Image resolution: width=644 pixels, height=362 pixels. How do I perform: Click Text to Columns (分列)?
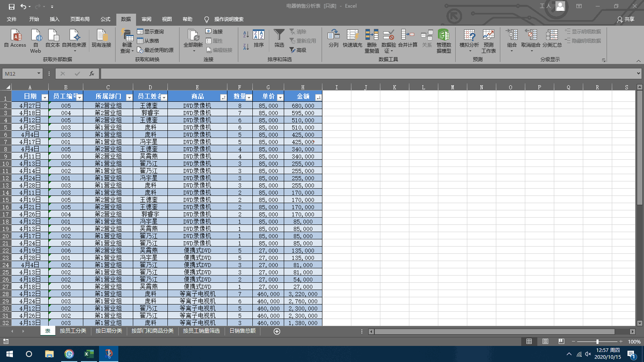tap(334, 39)
